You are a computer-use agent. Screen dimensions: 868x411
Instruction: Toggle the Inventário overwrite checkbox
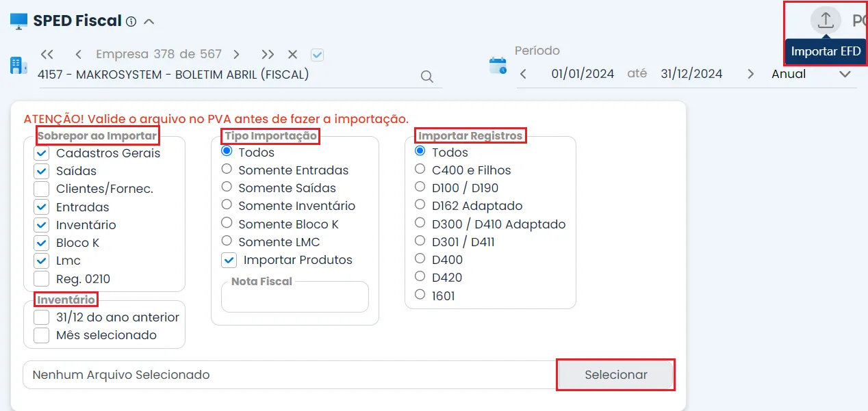42,225
